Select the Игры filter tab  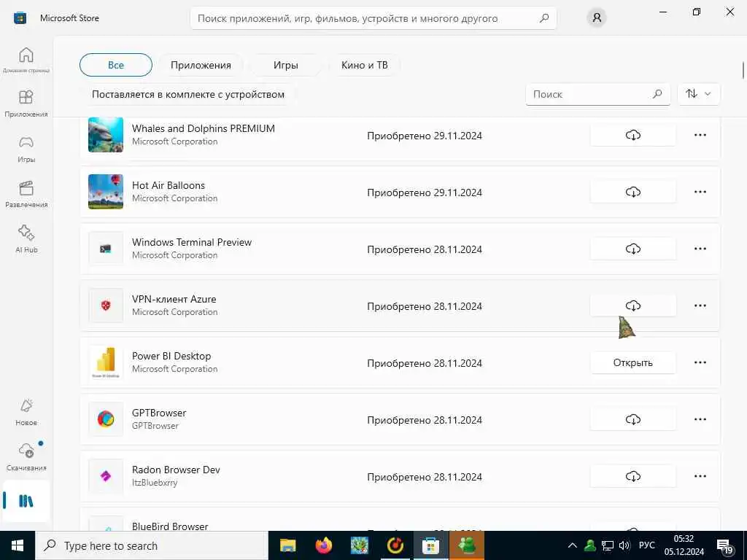click(x=286, y=65)
